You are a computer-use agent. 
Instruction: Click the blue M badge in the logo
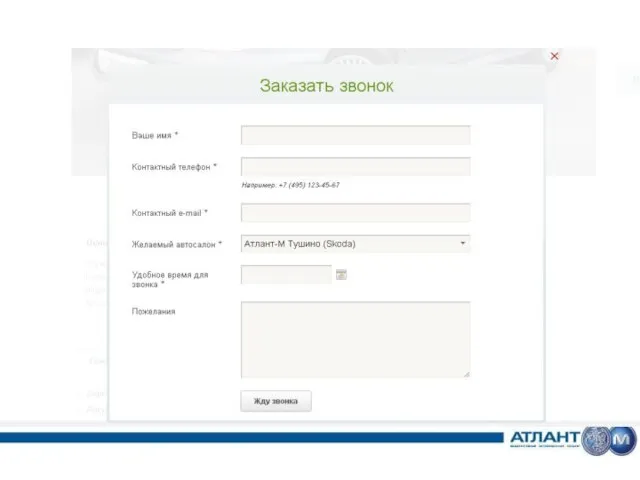623,439
